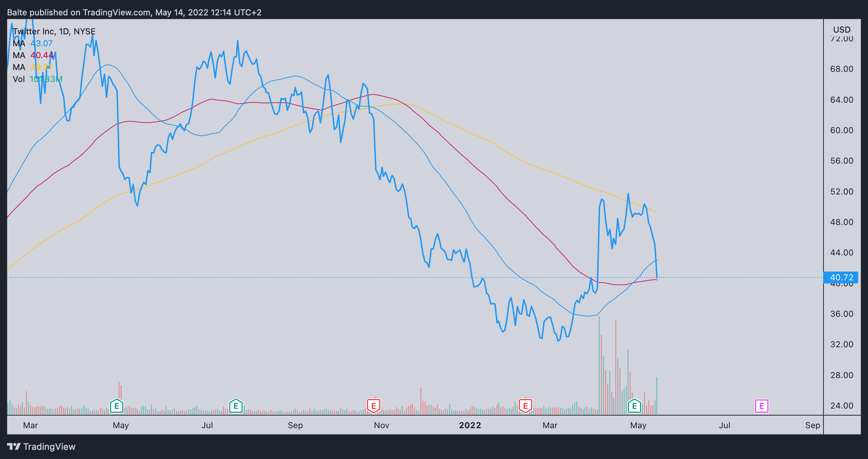Viewport: 868px width, 459px height.
Task: Click the 32.00 price axis label
Action: point(842,344)
